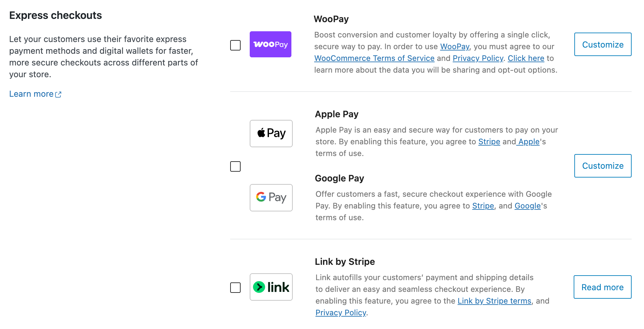Click Read more for Link by Stripe
644x329 pixels.
point(602,287)
